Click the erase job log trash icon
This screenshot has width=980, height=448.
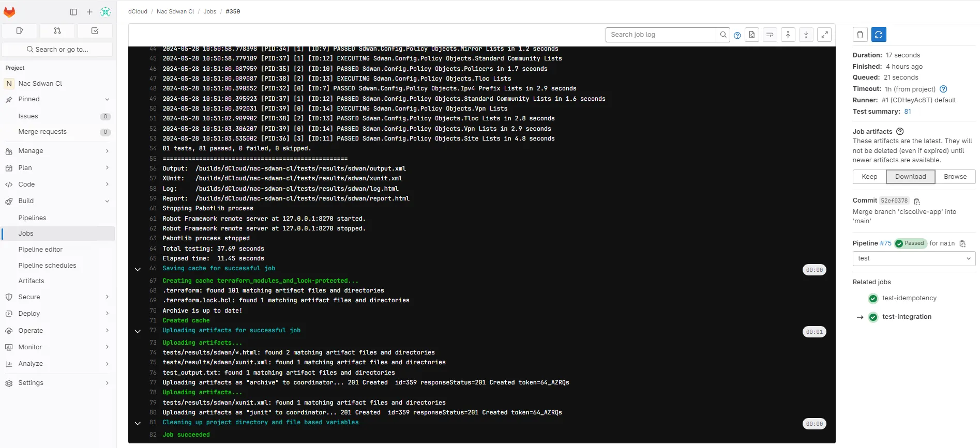tap(860, 35)
